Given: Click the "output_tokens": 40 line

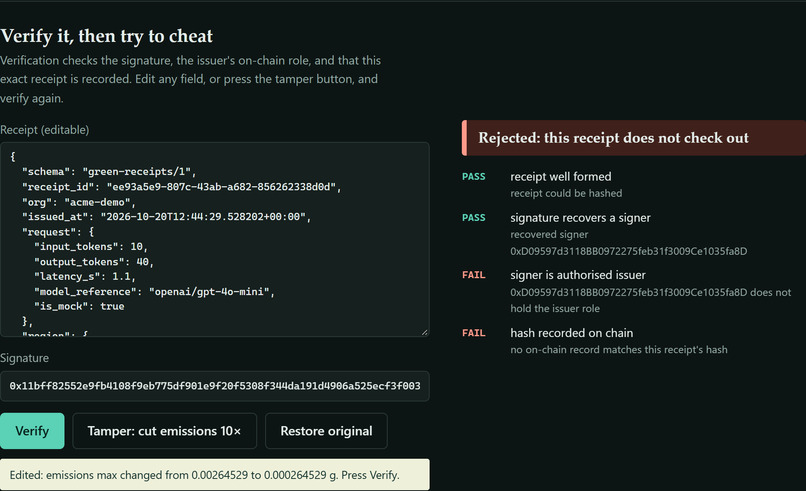Looking at the screenshot, I should tap(94, 262).
